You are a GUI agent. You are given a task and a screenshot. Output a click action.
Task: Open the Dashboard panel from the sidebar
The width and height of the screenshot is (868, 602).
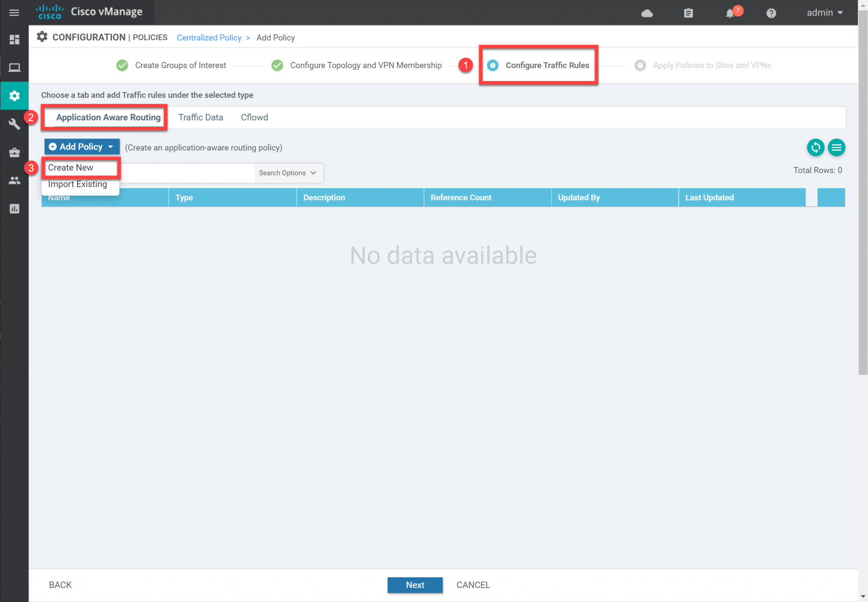coord(14,39)
